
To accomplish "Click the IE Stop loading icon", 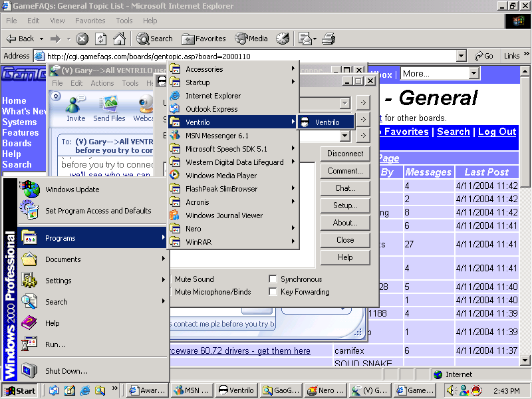I will 82,39.
